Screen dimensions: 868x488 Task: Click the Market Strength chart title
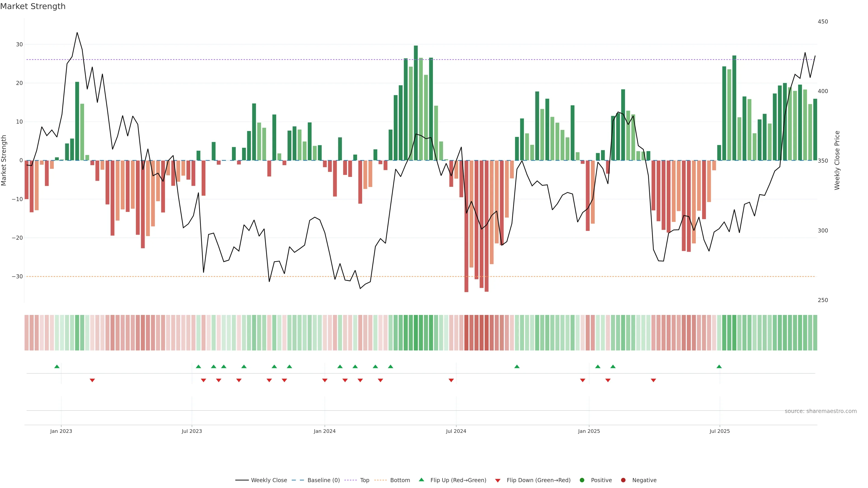click(x=33, y=6)
